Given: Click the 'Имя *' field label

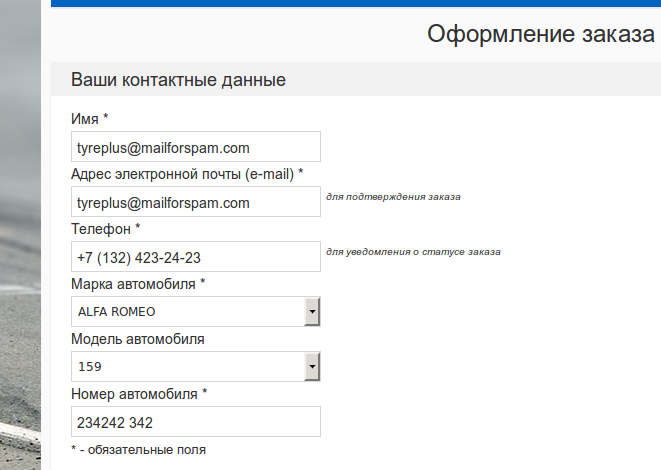Looking at the screenshot, I should tap(90, 119).
